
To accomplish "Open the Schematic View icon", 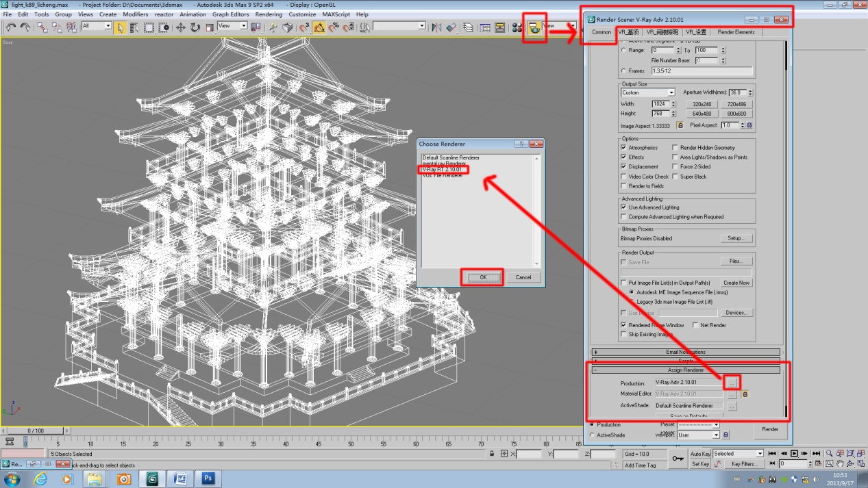I will [499, 27].
